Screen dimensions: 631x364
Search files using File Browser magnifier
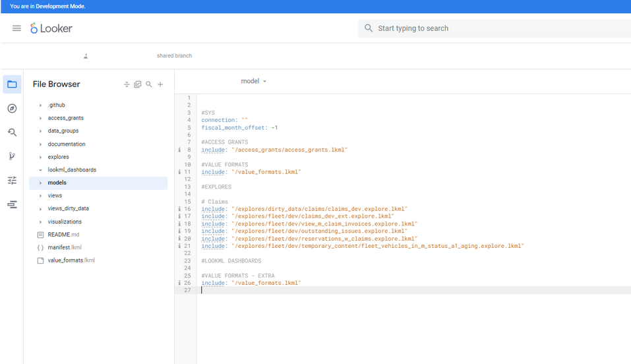point(149,84)
